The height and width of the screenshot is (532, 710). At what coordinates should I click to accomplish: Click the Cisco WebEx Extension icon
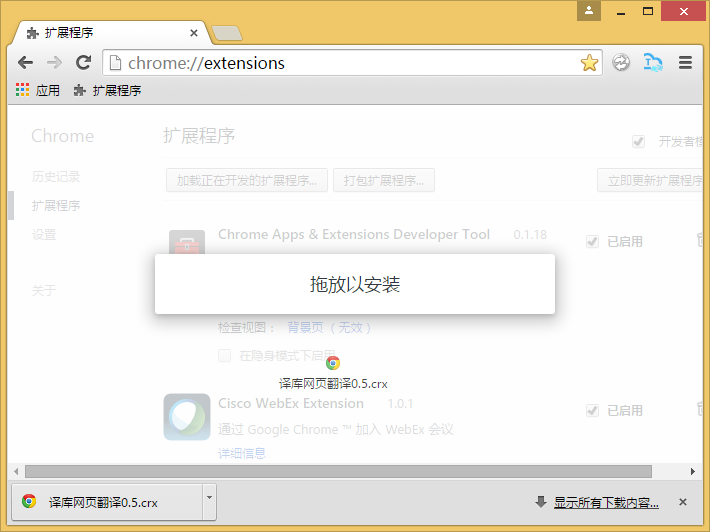tap(187, 417)
